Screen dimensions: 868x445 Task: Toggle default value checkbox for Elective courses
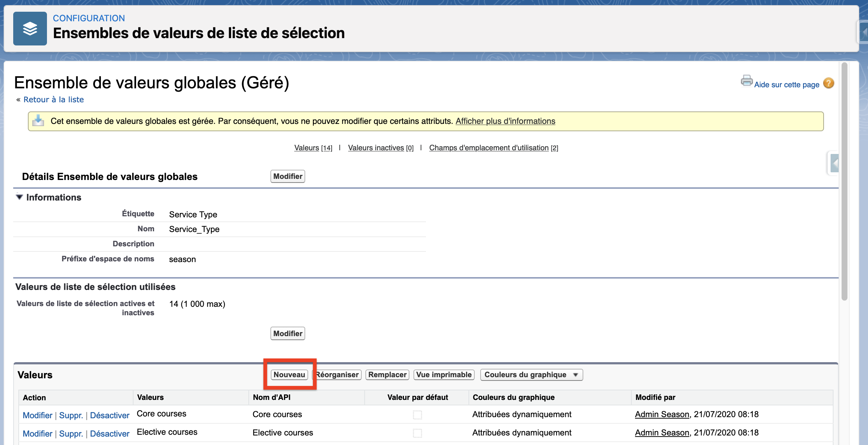pos(417,433)
